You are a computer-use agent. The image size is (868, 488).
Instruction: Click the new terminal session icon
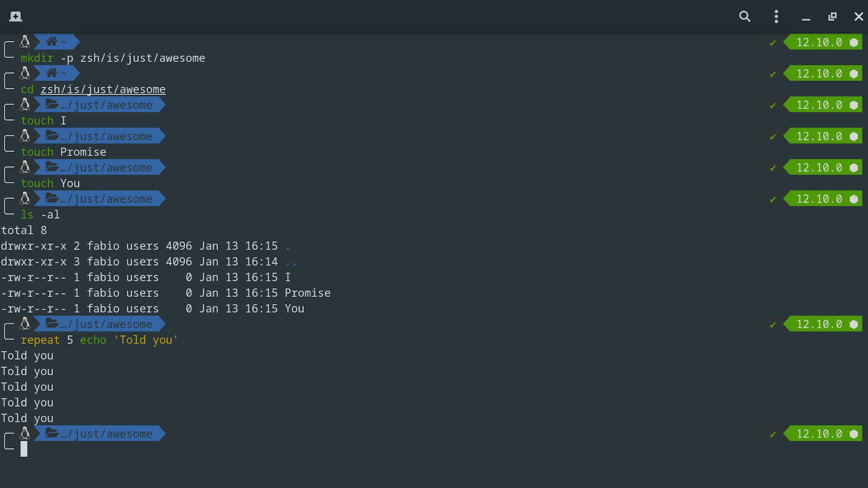(x=16, y=16)
